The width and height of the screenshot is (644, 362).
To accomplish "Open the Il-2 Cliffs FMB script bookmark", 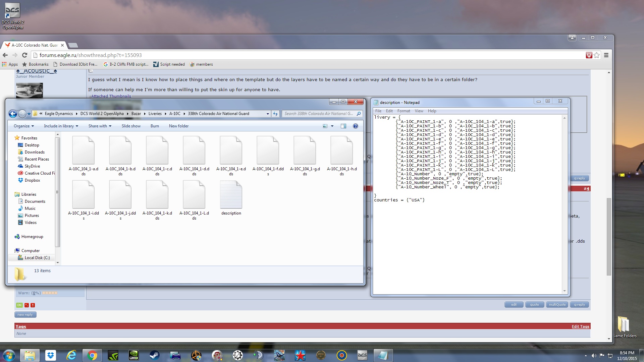I will 126,64.
